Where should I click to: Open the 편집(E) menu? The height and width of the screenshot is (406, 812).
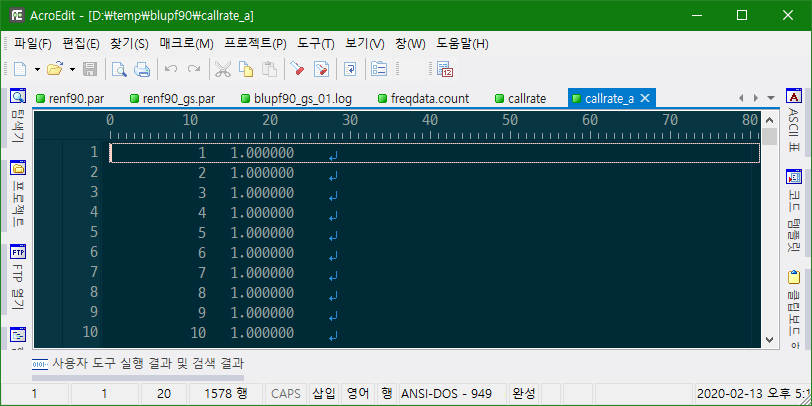(x=81, y=44)
